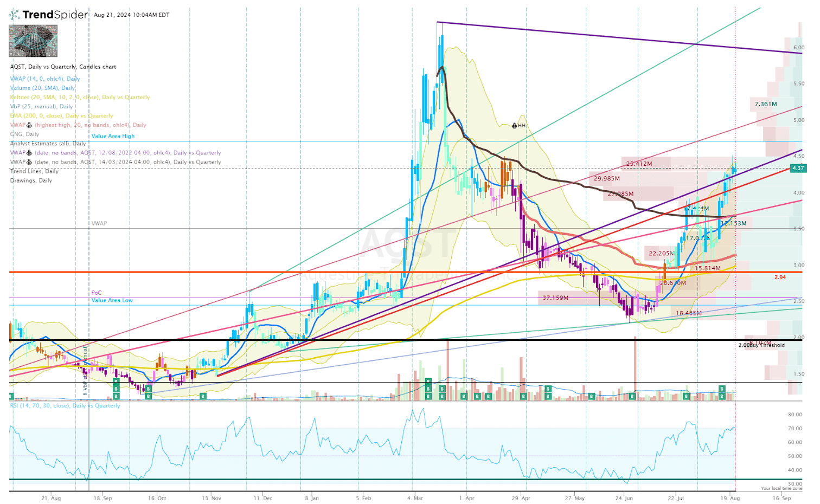Click the HH anchor marker on the chart
Viewport: 820px width, 504px height.
click(x=514, y=125)
